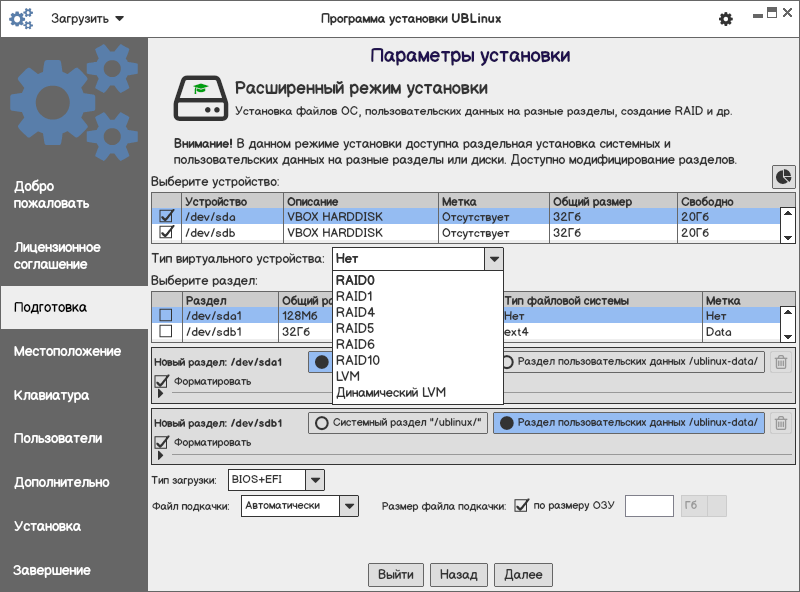Select user data radio for /dev/sdb1
This screenshot has width=800, height=592.
point(629,423)
